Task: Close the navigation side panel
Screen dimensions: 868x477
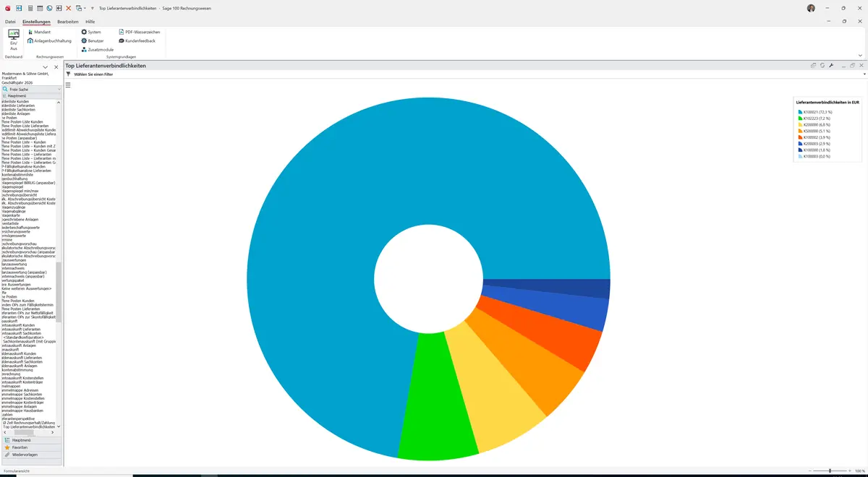Action: point(56,67)
